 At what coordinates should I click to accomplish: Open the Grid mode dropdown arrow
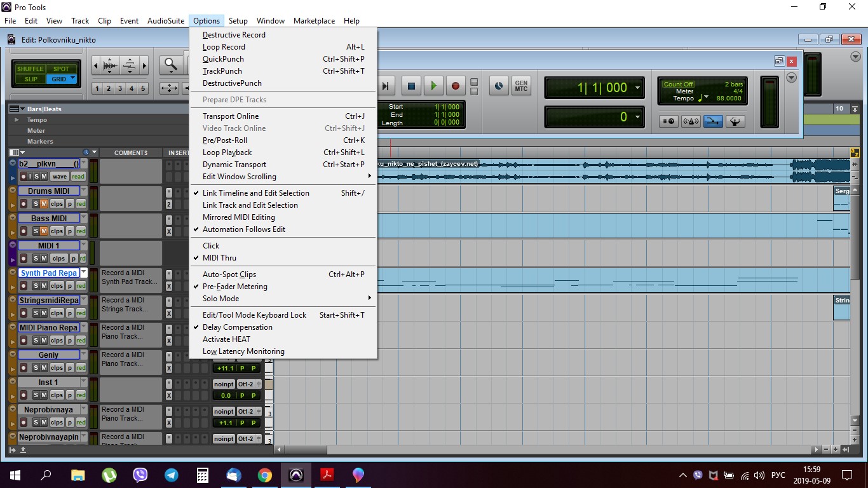point(72,79)
